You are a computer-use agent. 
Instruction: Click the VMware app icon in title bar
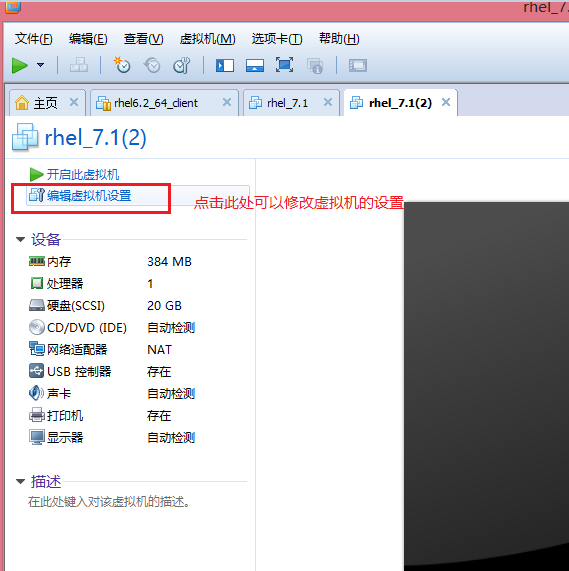12,7
